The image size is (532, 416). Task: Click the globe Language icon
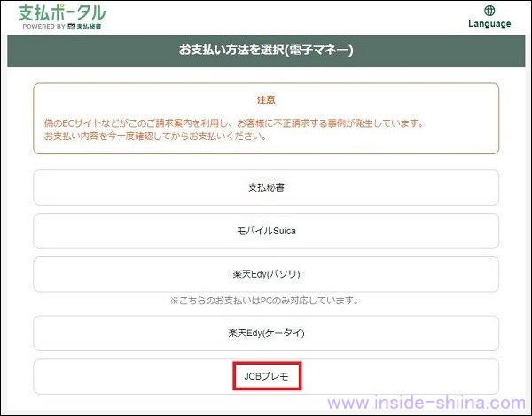coord(489,11)
